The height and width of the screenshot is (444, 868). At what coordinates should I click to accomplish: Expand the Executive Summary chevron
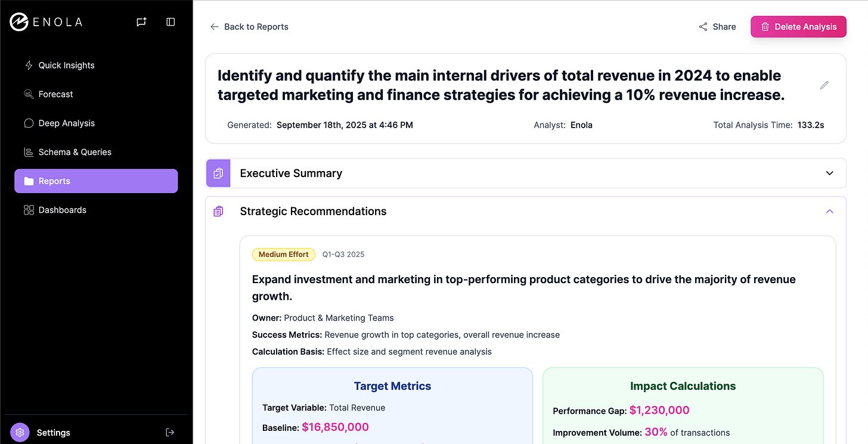click(x=829, y=173)
